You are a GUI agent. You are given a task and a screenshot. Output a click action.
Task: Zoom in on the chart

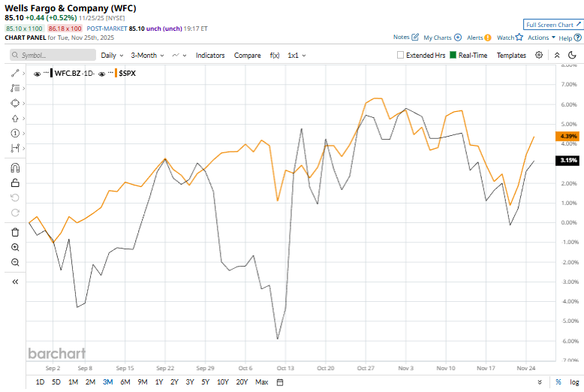(15, 247)
